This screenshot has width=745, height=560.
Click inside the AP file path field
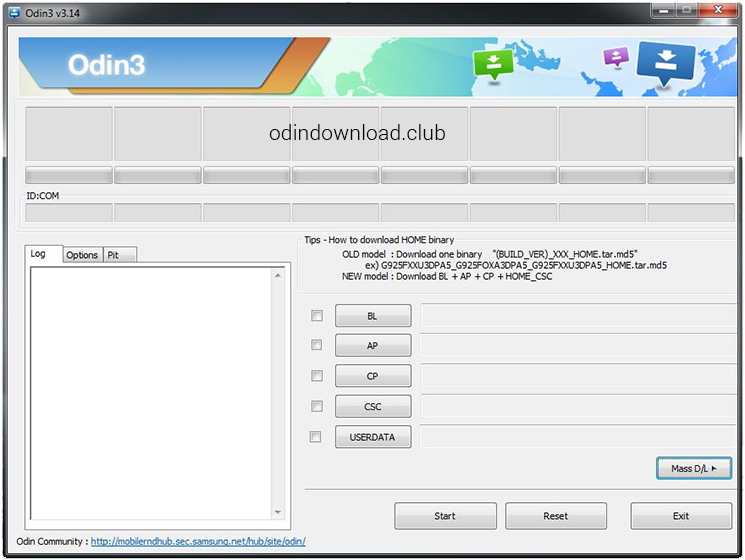(x=578, y=345)
